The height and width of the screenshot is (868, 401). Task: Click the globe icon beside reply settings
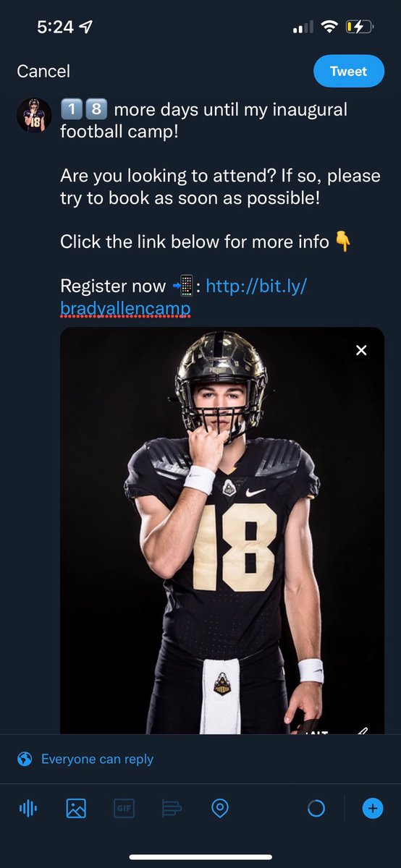tap(25, 759)
